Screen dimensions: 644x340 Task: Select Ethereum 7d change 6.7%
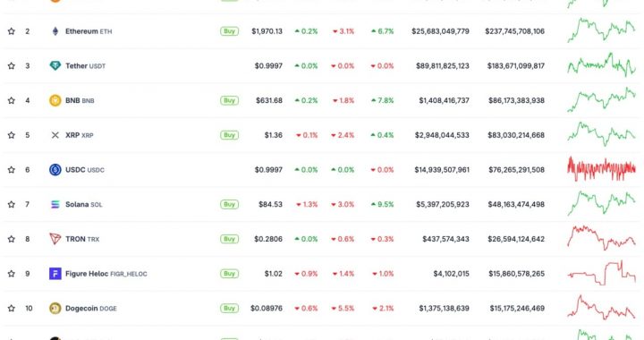pos(383,31)
